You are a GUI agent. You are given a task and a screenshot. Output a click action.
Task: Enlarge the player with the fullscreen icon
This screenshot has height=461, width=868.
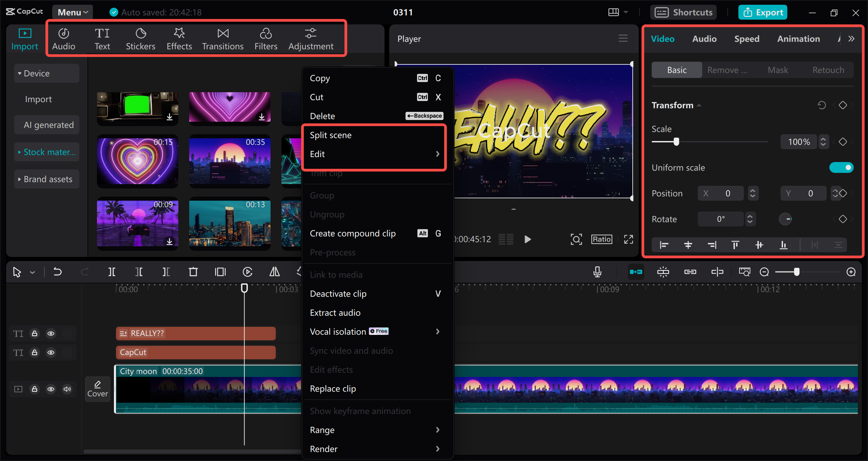coord(628,239)
